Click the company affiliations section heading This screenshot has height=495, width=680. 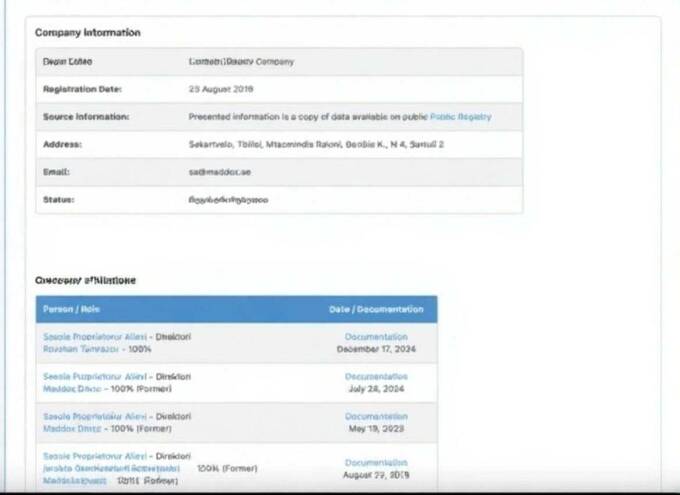[85, 280]
